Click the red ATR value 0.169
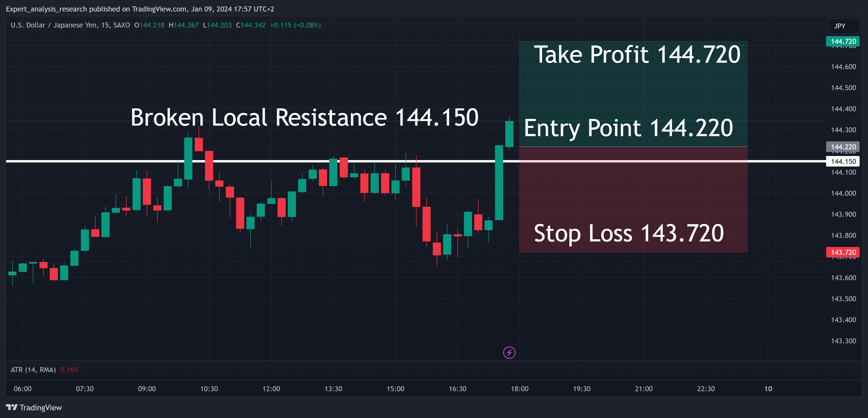868x418 pixels. [x=69, y=370]
